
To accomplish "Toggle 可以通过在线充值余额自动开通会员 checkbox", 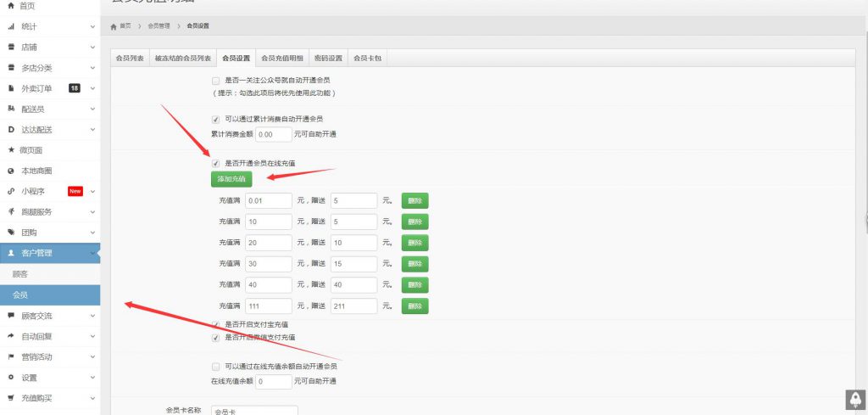I will (x=216, y=367).
